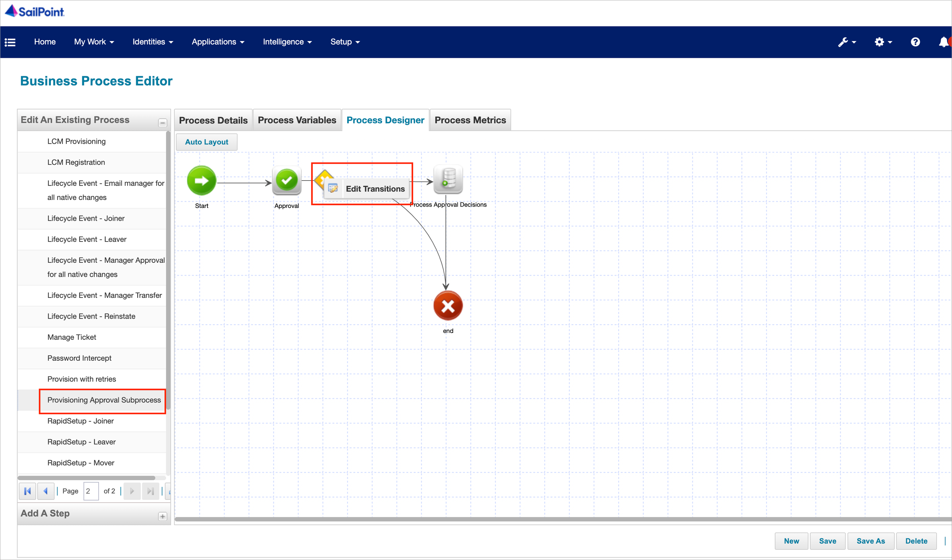Open the Intelligence dropdown menu
Image resolution: width=952 pixels, height=560 pixels.
pyautogui.click(x=287, y=42)
